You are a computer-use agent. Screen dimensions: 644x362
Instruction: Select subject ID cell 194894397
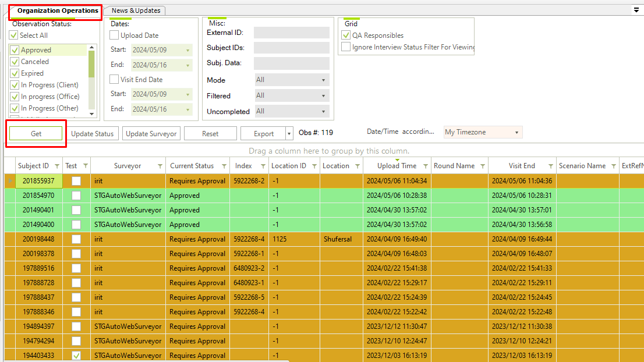pos(38,326)
